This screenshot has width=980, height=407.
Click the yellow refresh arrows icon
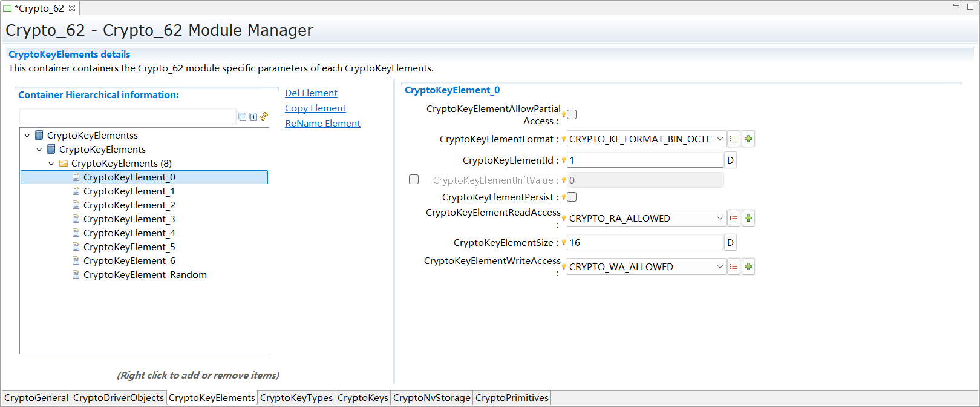[264, 117]
